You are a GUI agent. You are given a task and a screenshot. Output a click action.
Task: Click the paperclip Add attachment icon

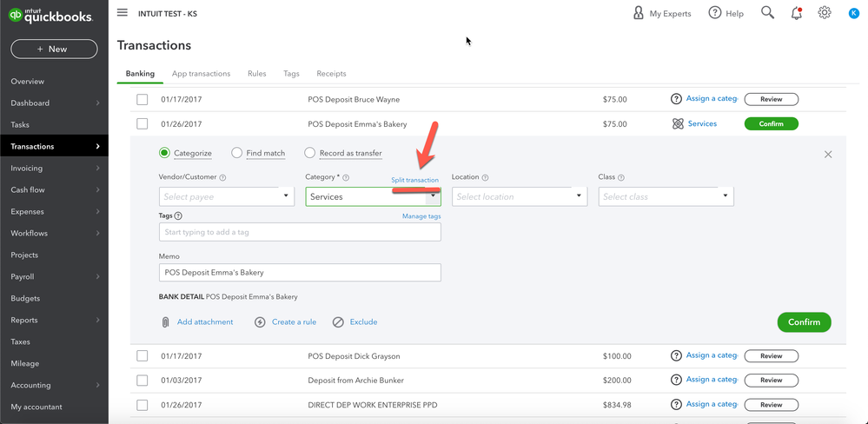(x=165, y=322)
